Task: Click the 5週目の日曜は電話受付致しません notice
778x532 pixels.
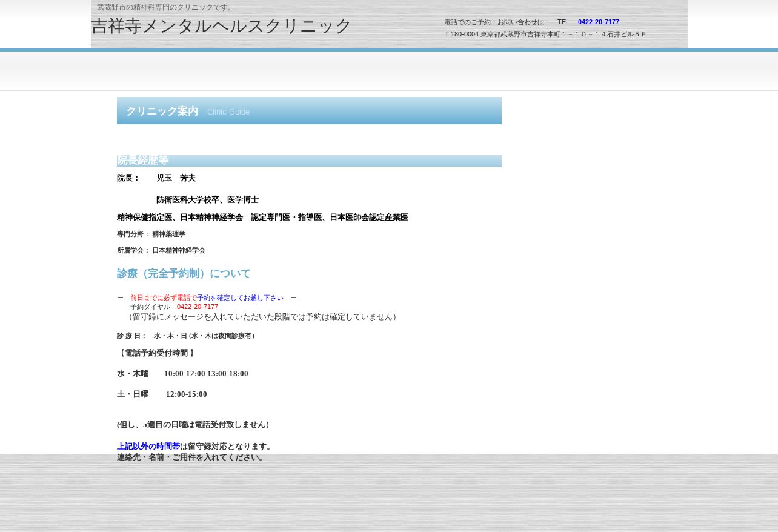Action: click(x=194, y=425)
